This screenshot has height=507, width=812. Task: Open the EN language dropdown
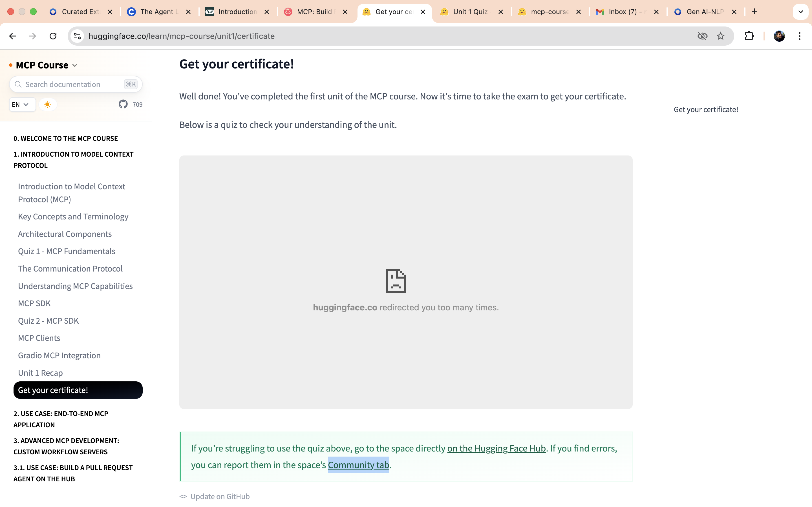21,104
